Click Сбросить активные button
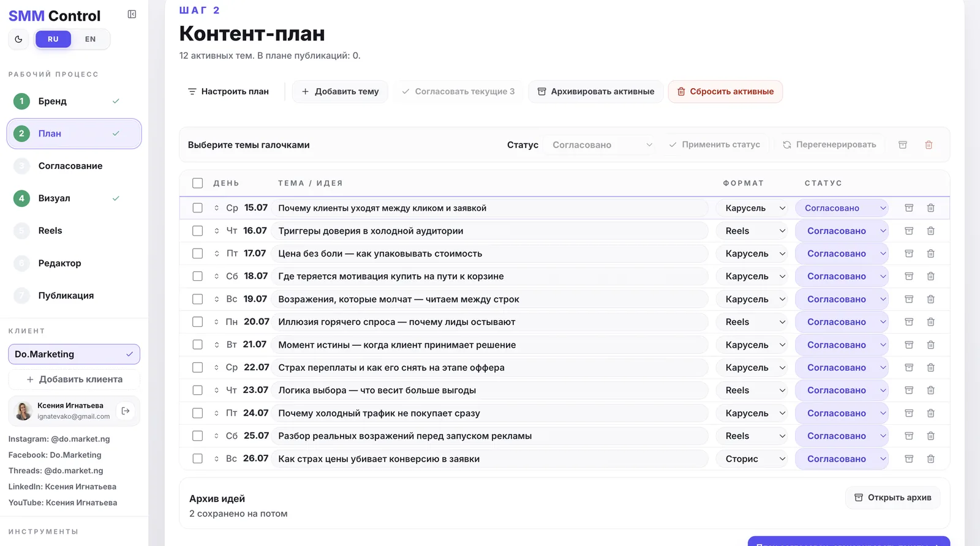The image size is (980, 546). pyautogui.click(x=725, y=91)
